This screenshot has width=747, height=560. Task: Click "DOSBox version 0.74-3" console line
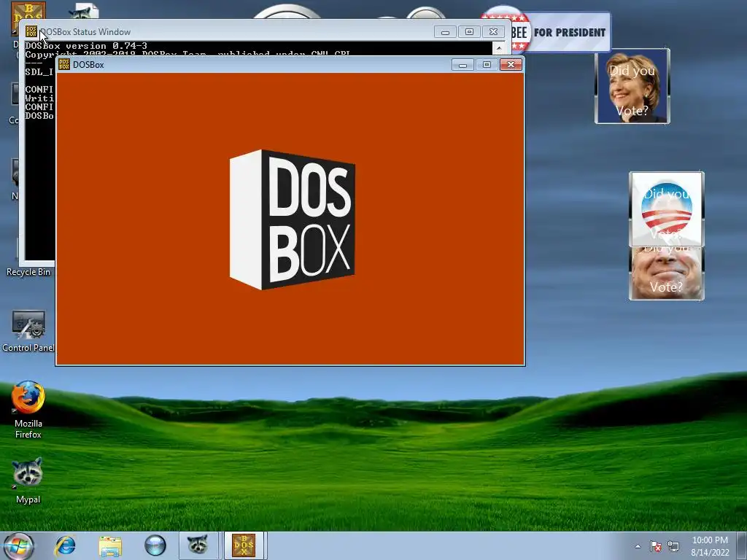coord(86,46)
